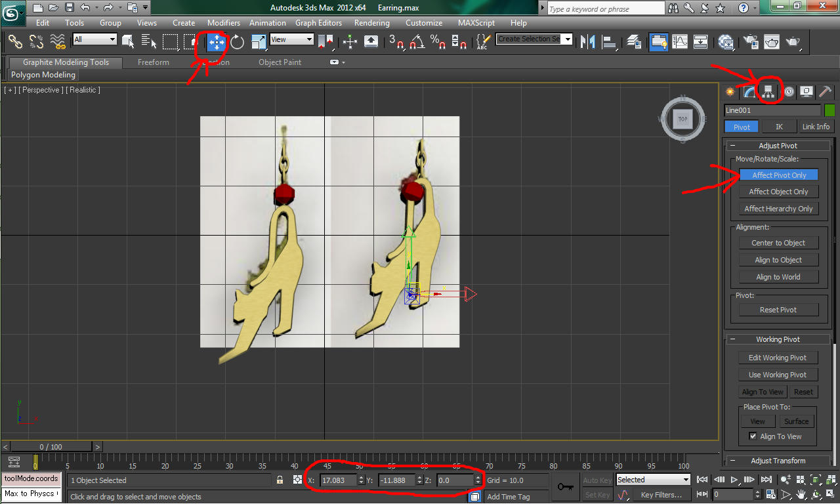Open the Hierarchy command panel tab
Viewport: 840px width, 504px height.
tap(768, 92)
